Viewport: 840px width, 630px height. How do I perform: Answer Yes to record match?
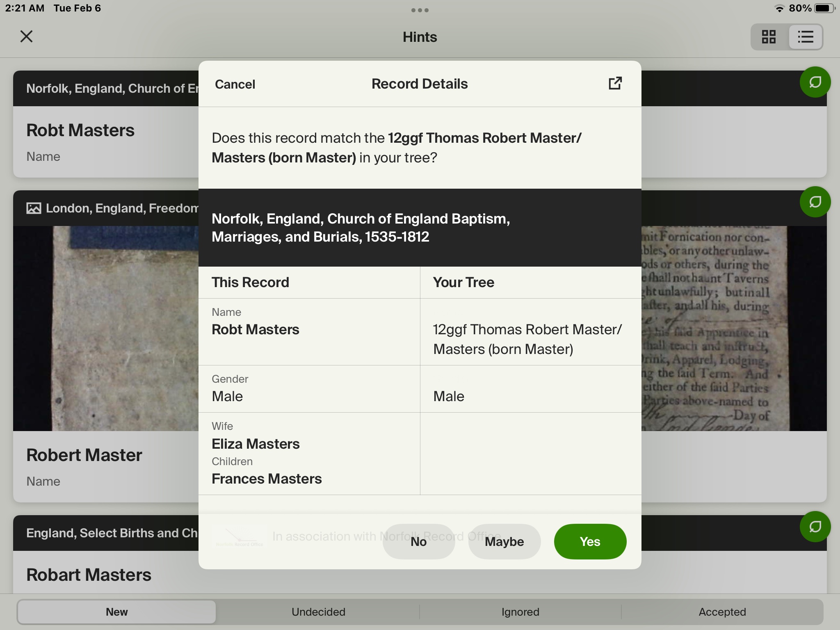(590, 541)
